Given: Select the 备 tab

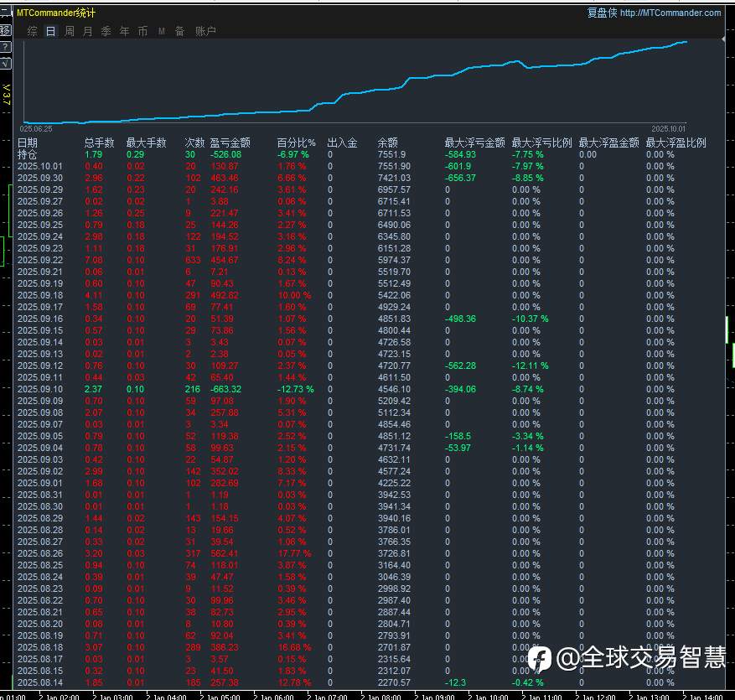Looking at the screenshot, I should [179, 31].
